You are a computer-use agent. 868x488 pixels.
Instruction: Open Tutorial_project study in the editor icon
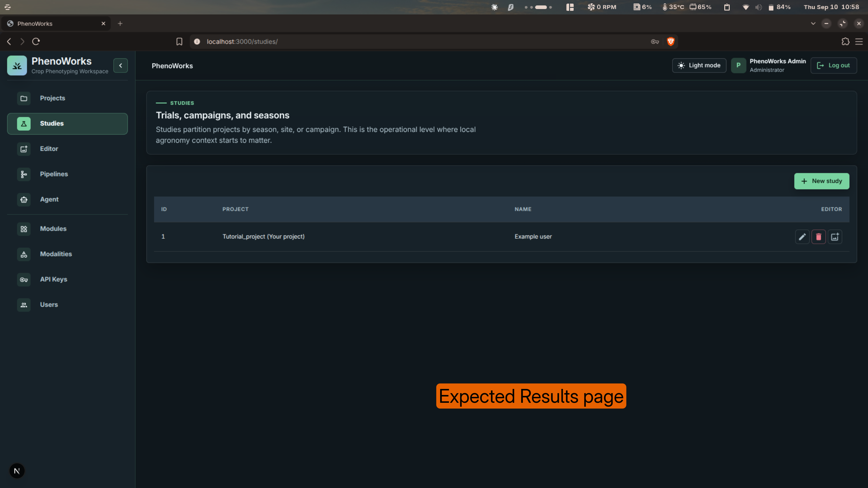pyautogui.click(x=835, y=237)
